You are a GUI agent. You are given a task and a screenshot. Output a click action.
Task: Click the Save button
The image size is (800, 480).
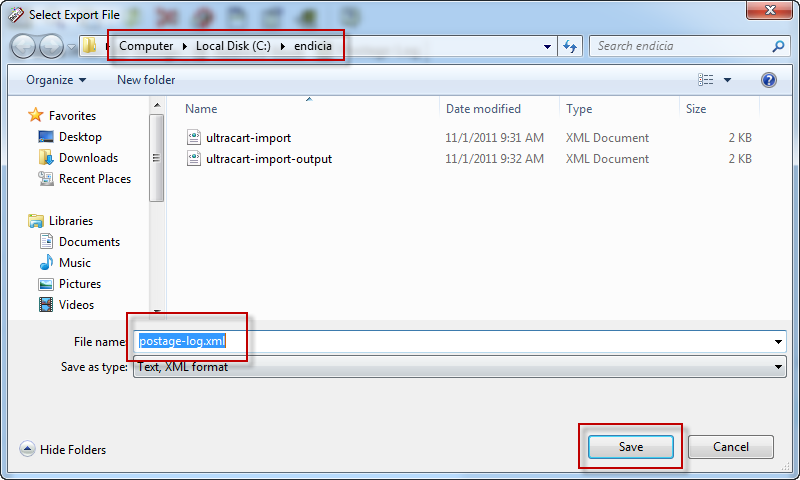[631, 447]
